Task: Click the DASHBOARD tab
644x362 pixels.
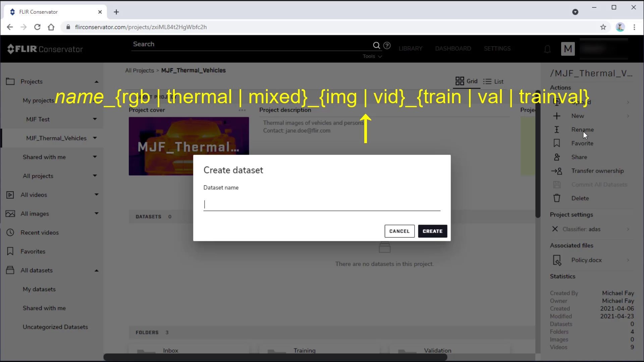Action: click(x=453, y=48)
